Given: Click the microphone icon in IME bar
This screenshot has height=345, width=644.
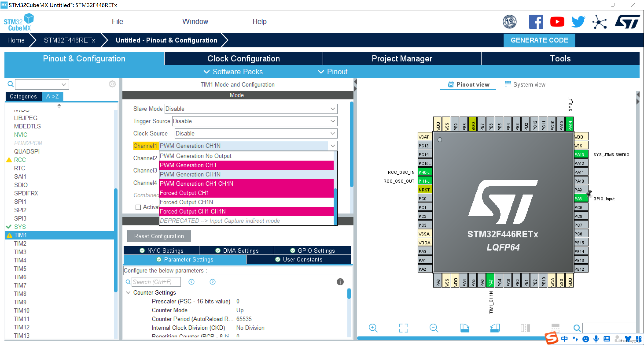Looking at the screenshot, I should point(596,339).
